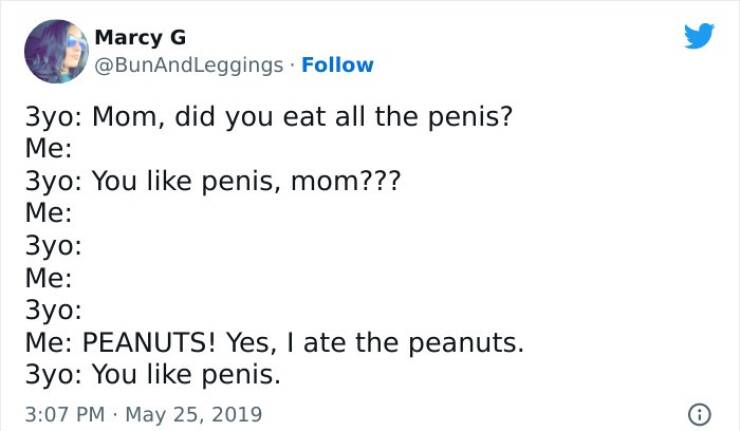Follow the @BunAndLeggings account
The image size is (740, 431).
[x=337, y=65]
